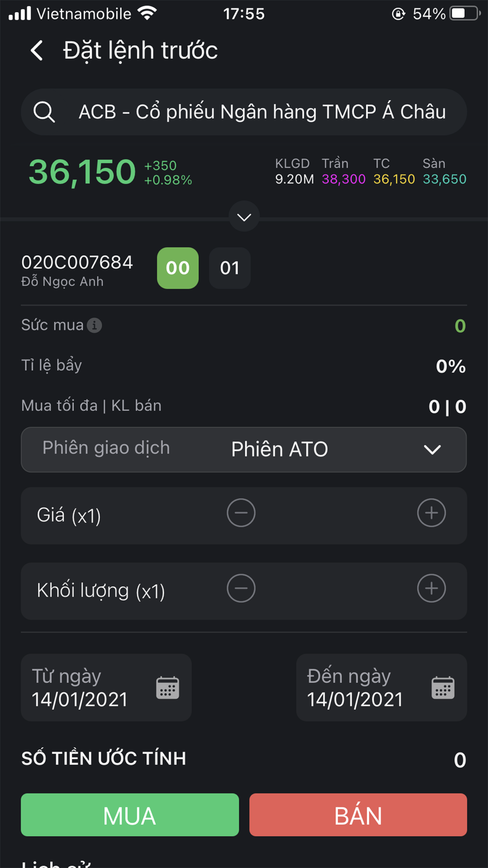The width and height of the screenshot is (488, 868).
Task: Increase price with Giá plus button
Action: click(431, 513)
